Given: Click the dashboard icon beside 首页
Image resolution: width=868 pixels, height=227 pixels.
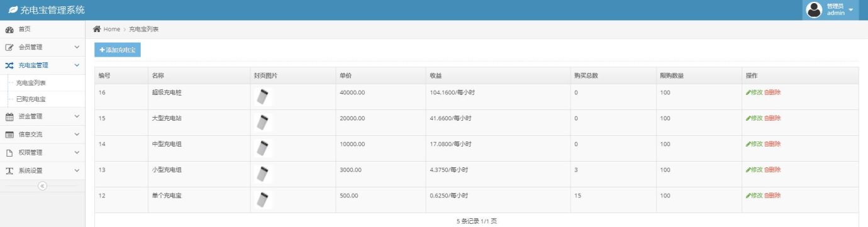Looking at the screenshot, I should click(9, 30).
